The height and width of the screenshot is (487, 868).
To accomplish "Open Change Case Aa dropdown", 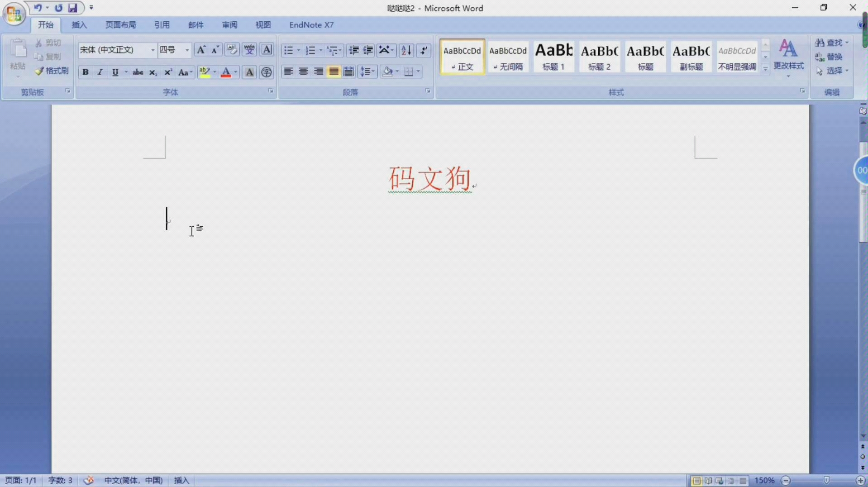I will click(185, 72).
